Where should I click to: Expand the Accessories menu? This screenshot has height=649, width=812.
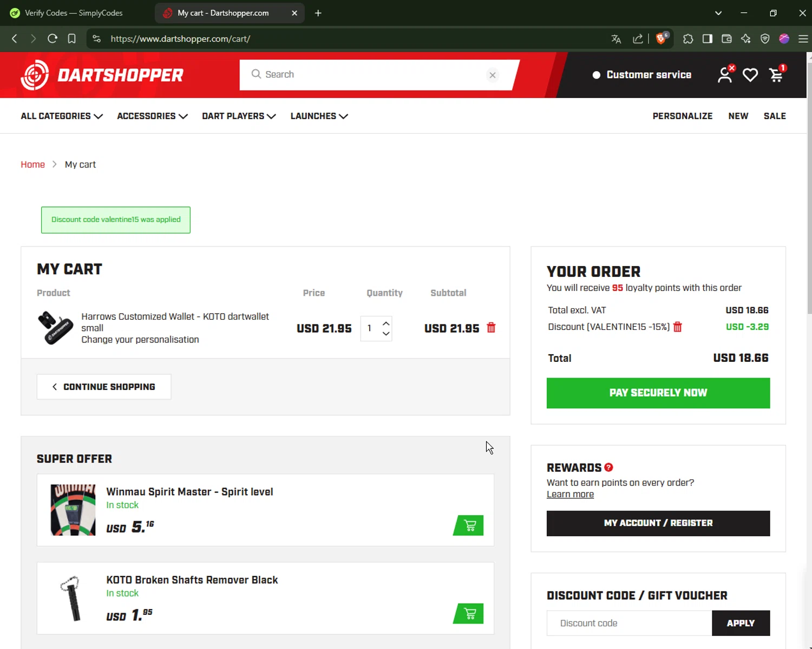152,116
